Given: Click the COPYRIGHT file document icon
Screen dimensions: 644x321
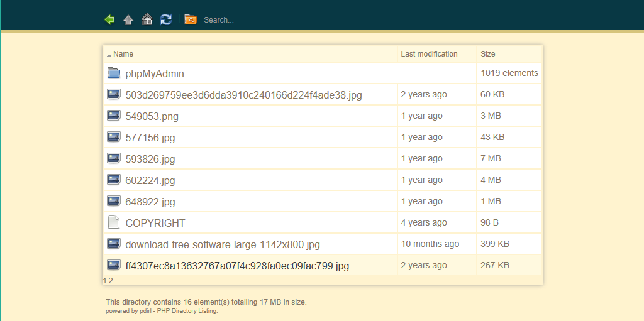Looking at the screenshot, I should pyautogui.click(x=114, y=222).
